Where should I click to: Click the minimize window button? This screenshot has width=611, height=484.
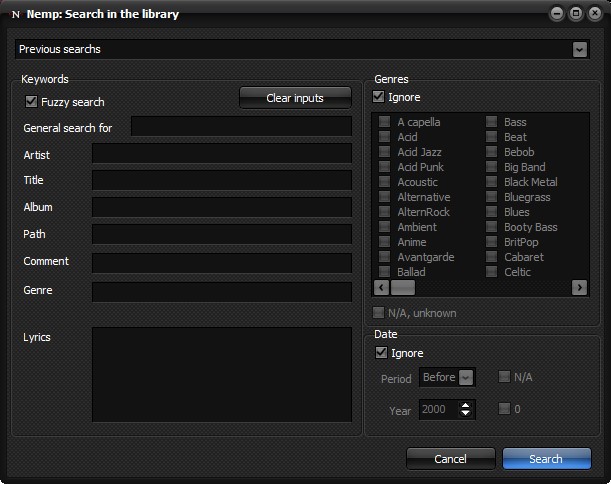557,14
